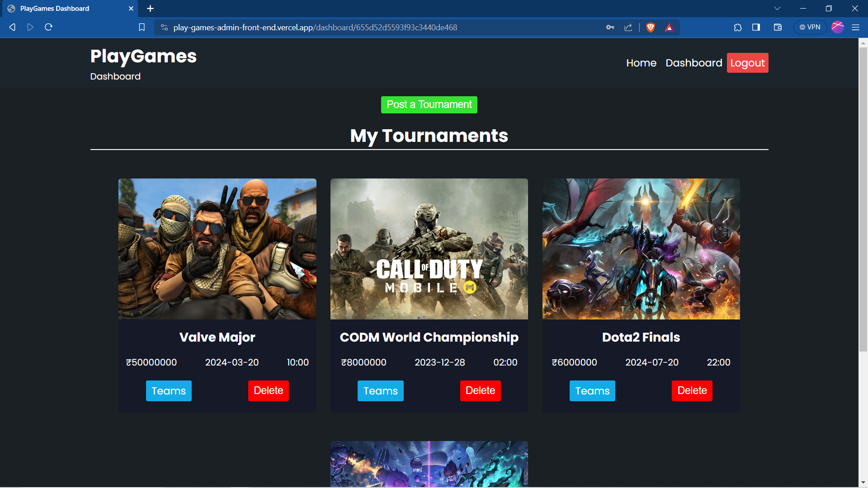Toggle the browser sidebar panel icon
868x488 pixels.
point(756,28)
